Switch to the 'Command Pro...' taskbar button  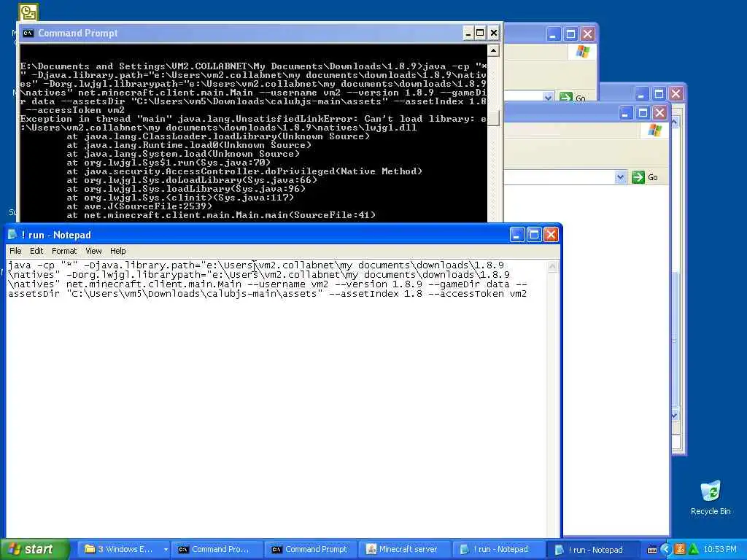[217, 549]
